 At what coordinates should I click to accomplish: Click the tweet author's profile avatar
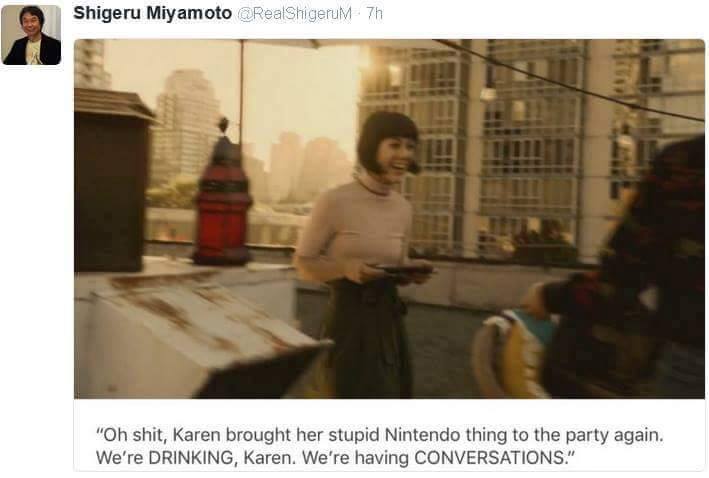coord(31,35)
